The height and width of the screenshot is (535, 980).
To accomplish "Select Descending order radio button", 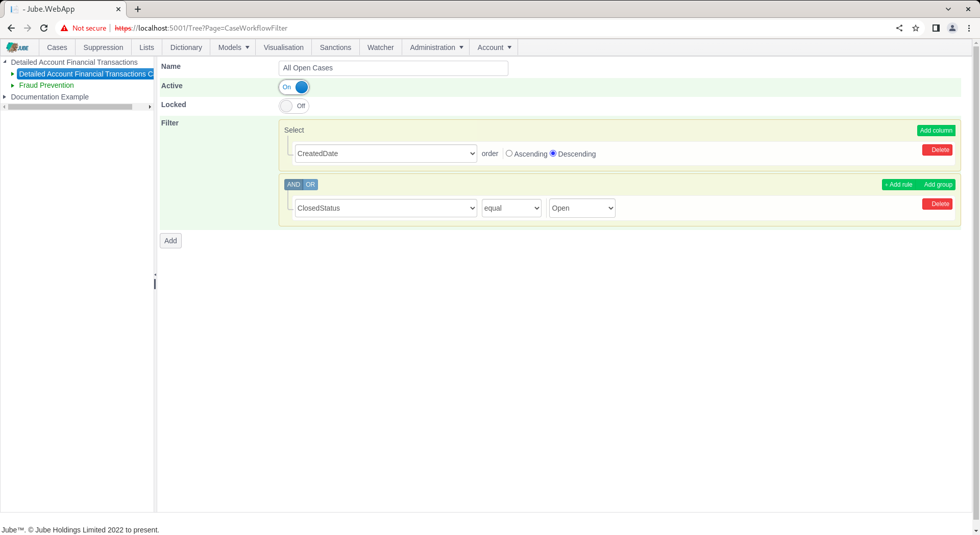I will coord(553,154).
